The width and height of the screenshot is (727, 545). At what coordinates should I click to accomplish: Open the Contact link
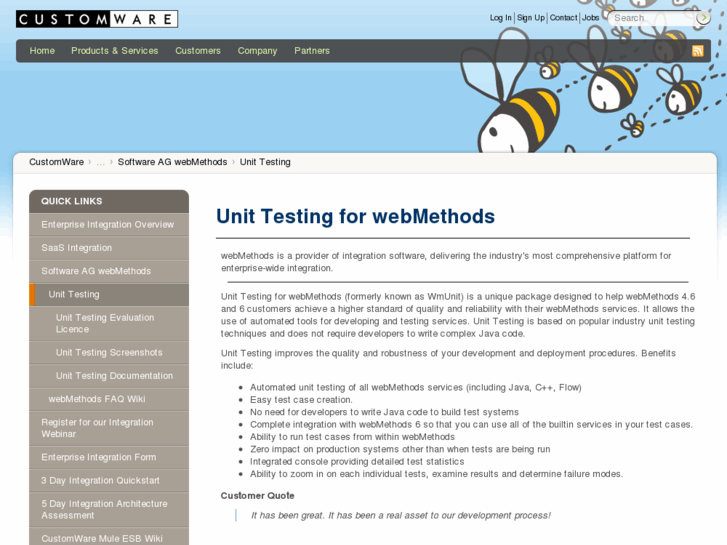pos(563,18)
